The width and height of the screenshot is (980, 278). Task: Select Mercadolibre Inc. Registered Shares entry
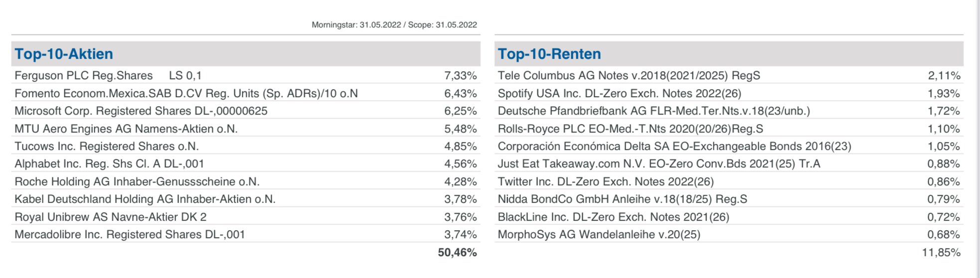pyautogui.click(x=130, y=235)
